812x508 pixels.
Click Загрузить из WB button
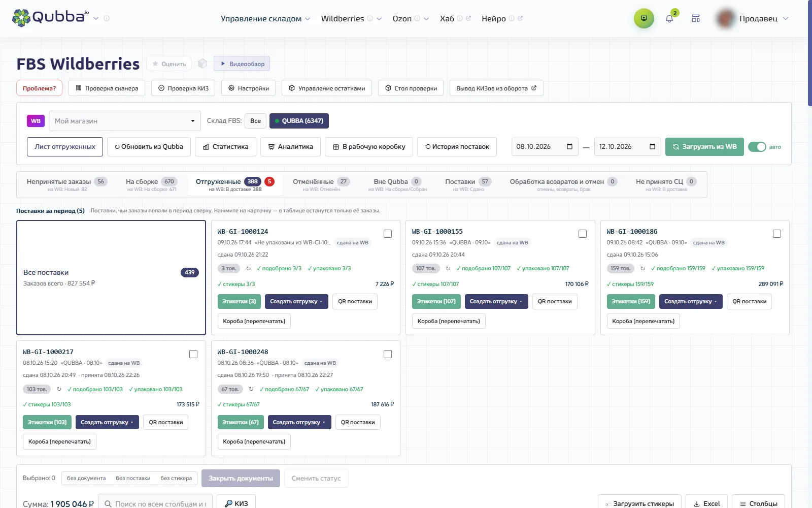pos(704,147)
